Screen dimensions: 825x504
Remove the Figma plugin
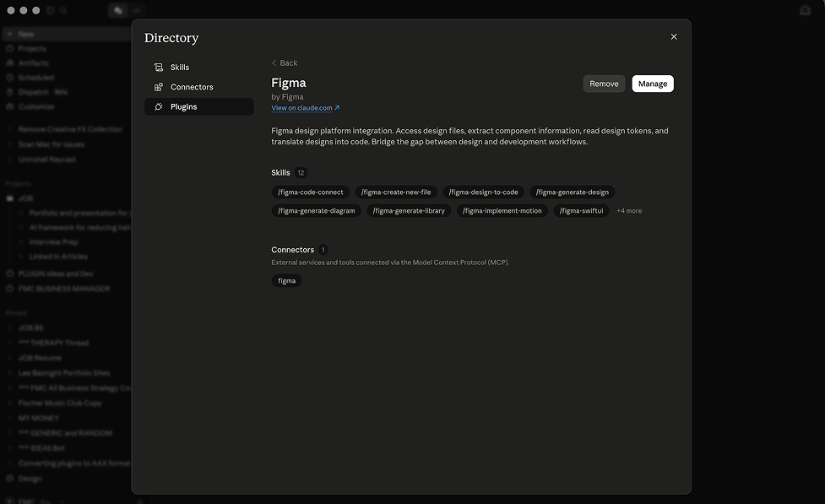(604, 84)
